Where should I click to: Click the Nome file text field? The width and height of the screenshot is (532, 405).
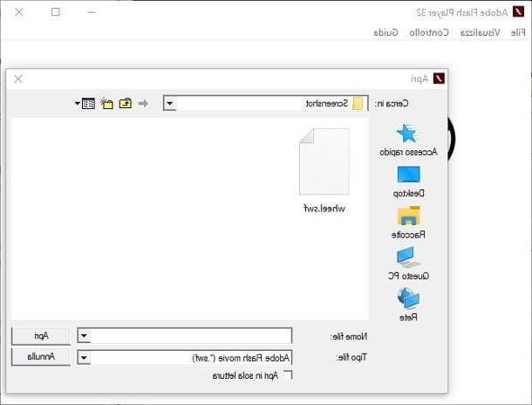pyautogui.click(x=191, y=336)
